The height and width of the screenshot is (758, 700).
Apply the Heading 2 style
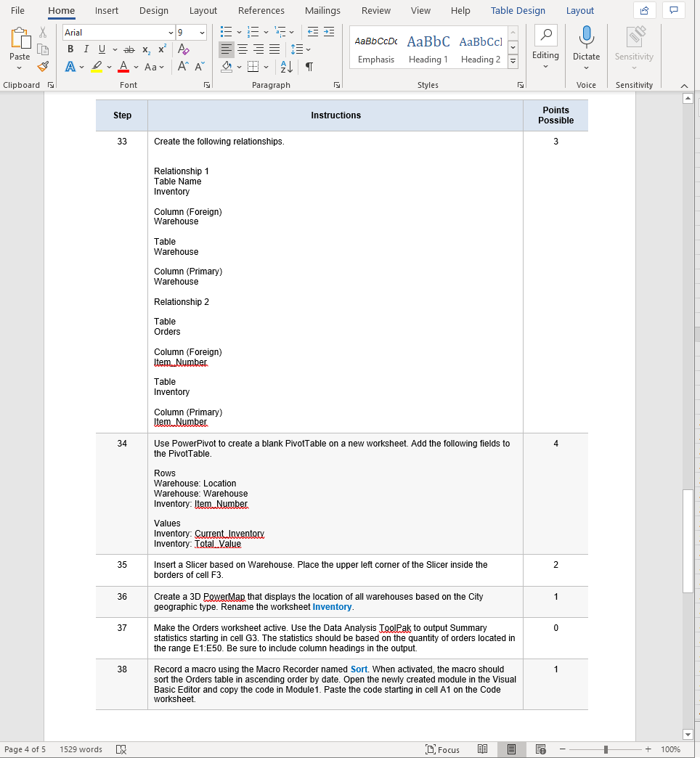click(481, 49)
